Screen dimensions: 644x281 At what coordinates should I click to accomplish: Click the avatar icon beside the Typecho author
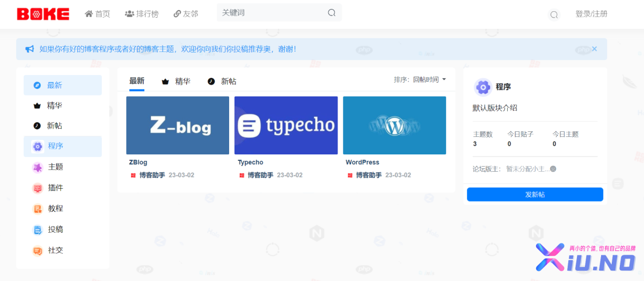pos(241,175)
